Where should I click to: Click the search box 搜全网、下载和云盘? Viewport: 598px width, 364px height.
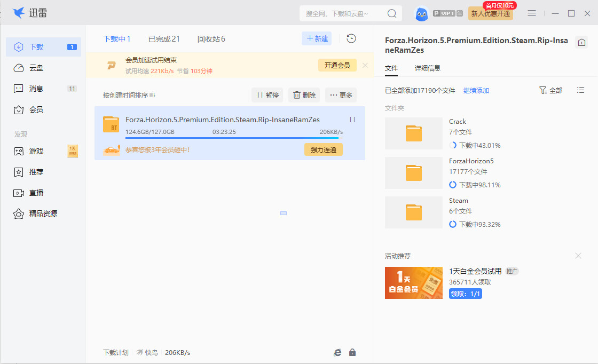point(343,13)
